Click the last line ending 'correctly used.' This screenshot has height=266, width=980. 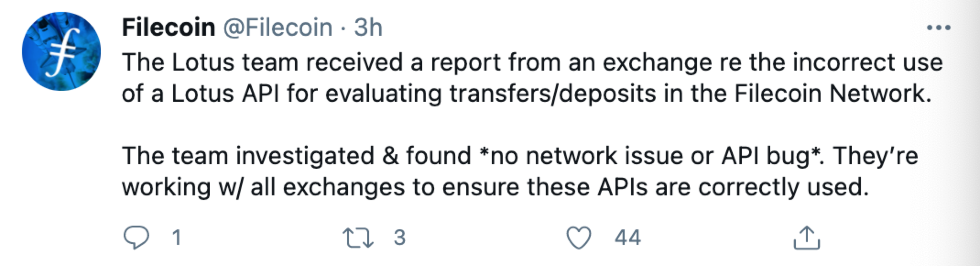point(495,187)
